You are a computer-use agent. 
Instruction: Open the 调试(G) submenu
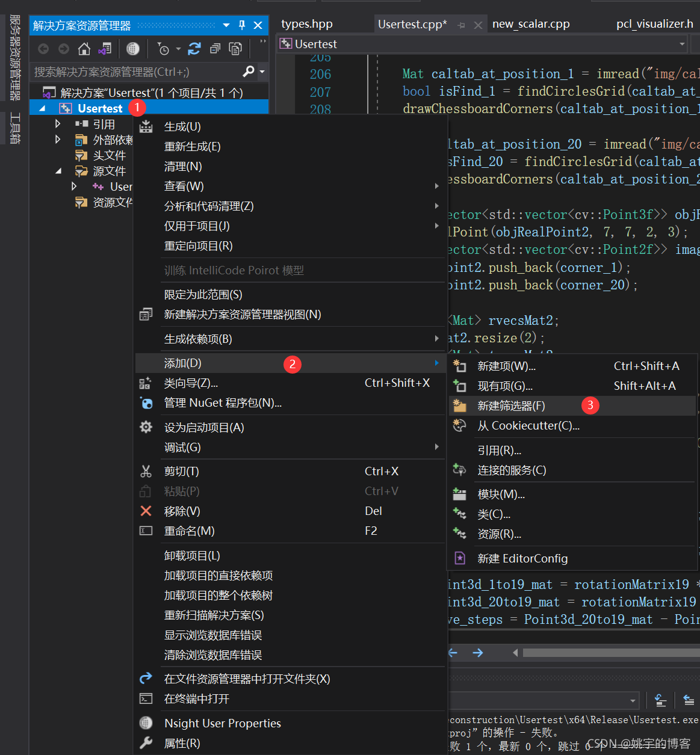(x=290, y=447)
